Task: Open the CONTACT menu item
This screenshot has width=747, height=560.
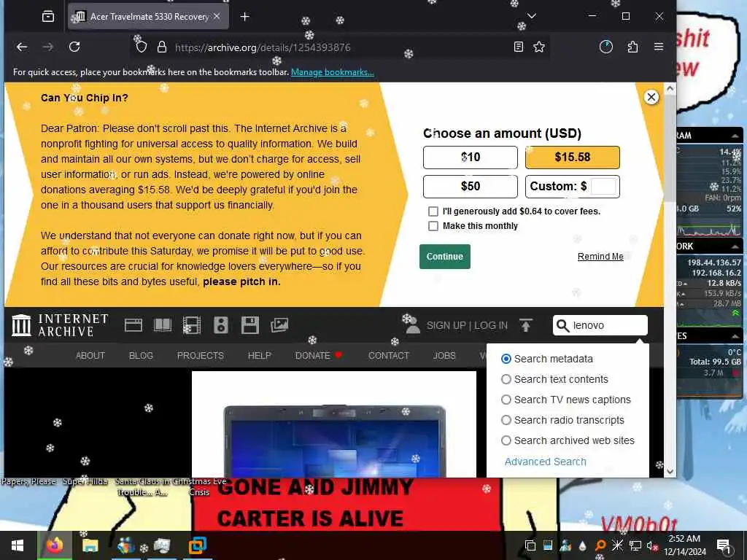Action: click(389, 355)
